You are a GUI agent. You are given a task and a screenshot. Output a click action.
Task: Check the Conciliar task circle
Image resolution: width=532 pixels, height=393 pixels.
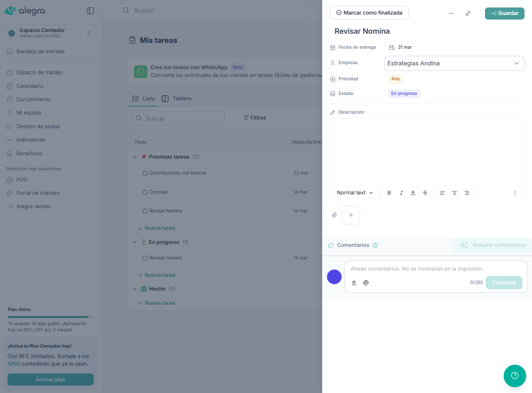pos(145,192)
